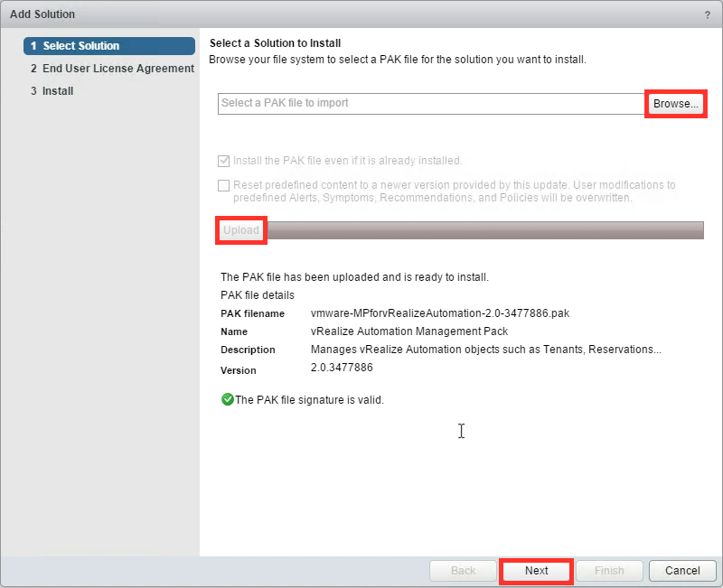Viewport: 723px width, 588px height.
Task: Click 'The PAK file has been uploaded' message
Action: (x=354, y=277)
